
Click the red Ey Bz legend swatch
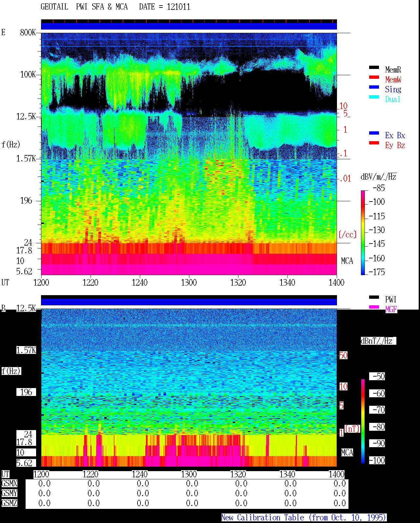click(x=374, y=143)
